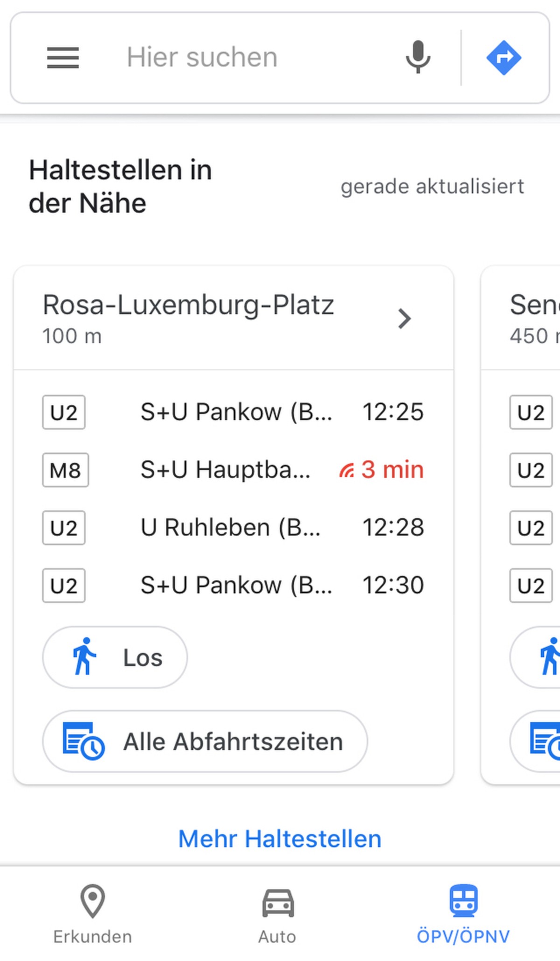Tap the car icon for Auto

coord(278,903)
